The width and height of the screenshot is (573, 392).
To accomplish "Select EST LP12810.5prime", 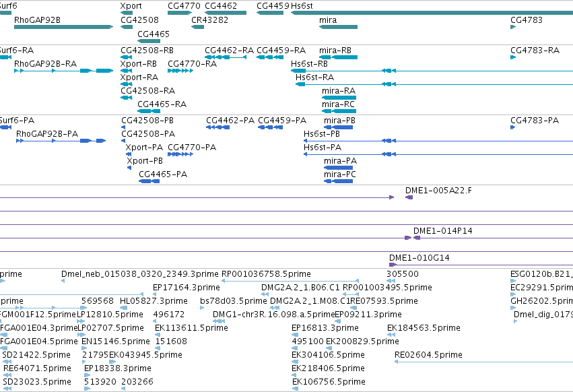I will (x=81, y=321).
